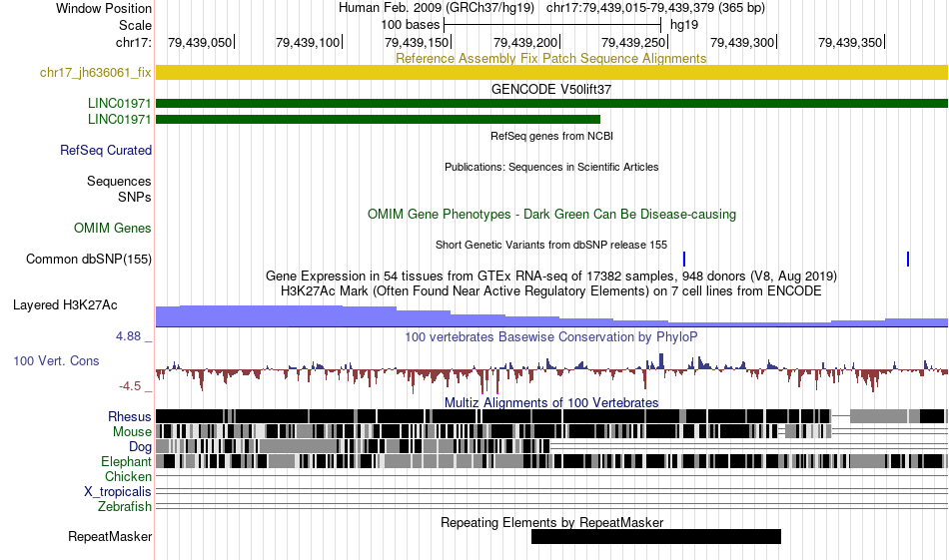Click the RefSeq genes from NCBI title
949x560 pixels.
pyautogui.click(x=551, y=136)
